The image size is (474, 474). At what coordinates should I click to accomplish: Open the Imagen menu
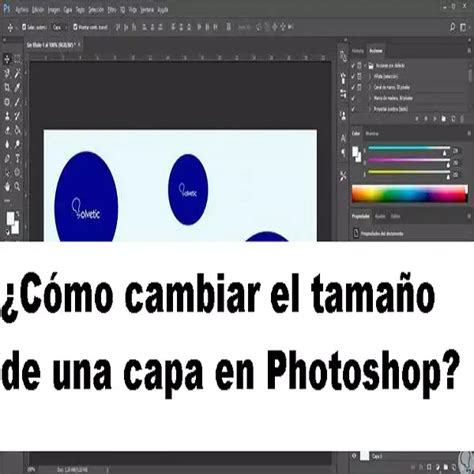(x=54, y=10)
